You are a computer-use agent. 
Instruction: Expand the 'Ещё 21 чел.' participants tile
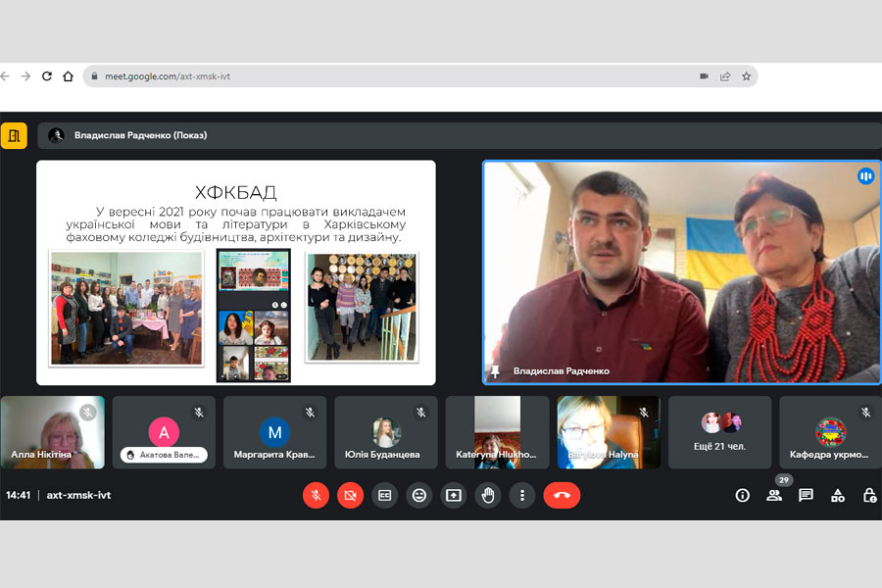(x=720, y=432)
